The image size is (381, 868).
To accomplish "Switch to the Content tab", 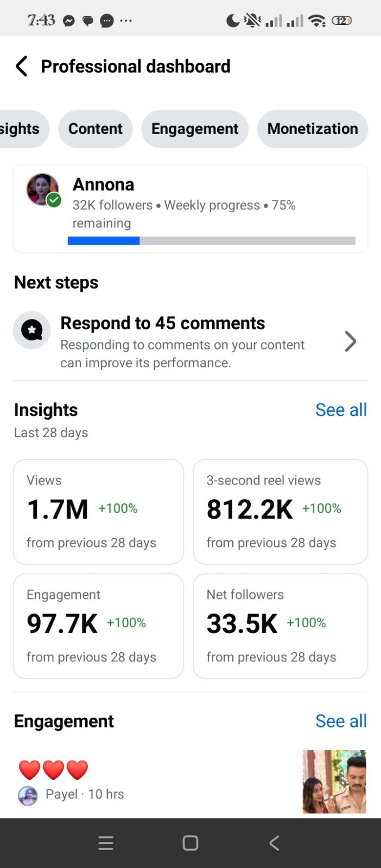I will click(96, 129).
